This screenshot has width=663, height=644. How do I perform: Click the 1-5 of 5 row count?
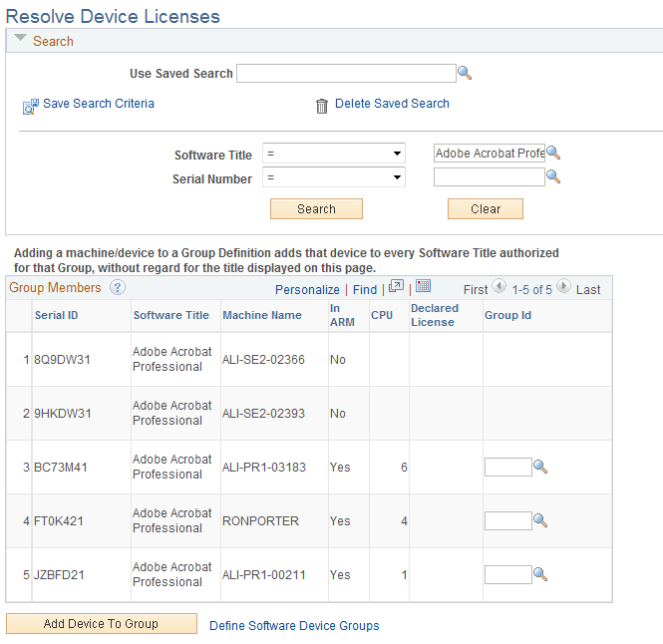click(x=532, y=290)
